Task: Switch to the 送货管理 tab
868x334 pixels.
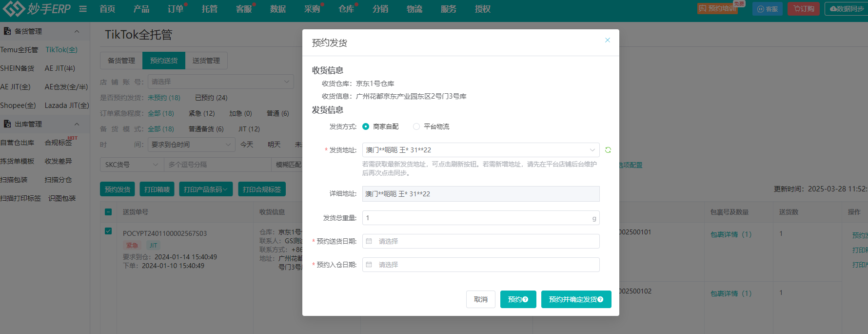Action: pyautogui.click(x=206, y=61)
